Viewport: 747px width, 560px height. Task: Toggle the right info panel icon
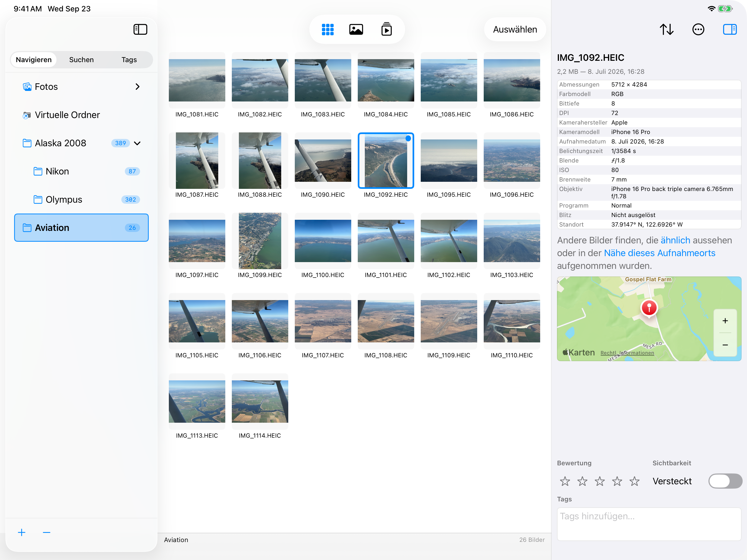pyautogui.click(x=729, y=29)
